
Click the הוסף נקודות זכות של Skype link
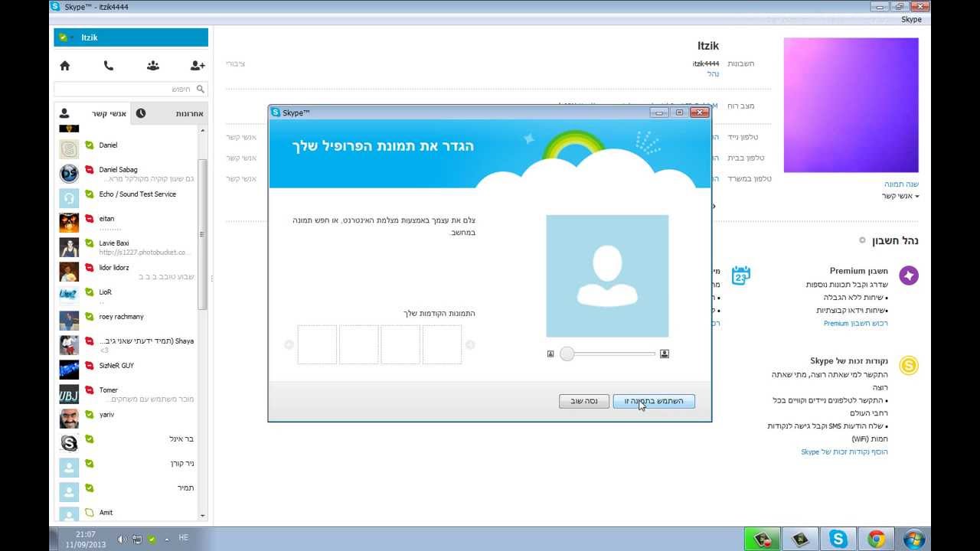point(844,452)
